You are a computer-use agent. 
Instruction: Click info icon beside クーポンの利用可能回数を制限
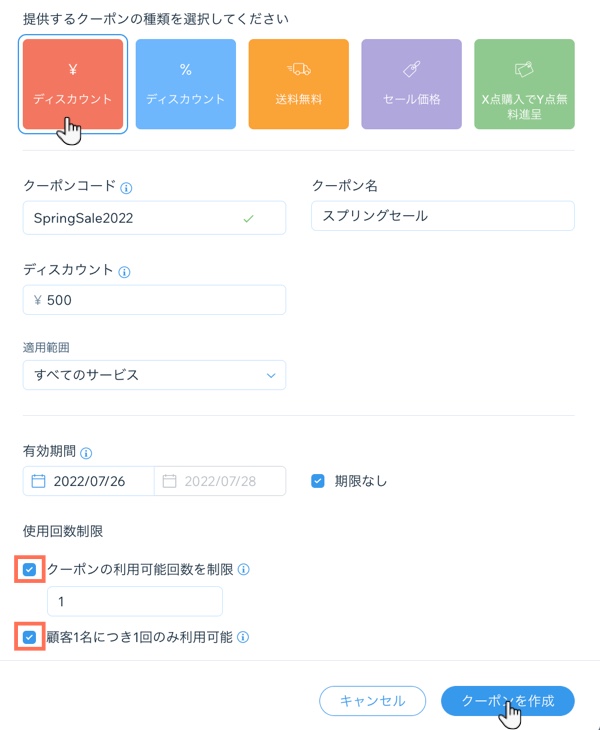(x=244, y=570)
